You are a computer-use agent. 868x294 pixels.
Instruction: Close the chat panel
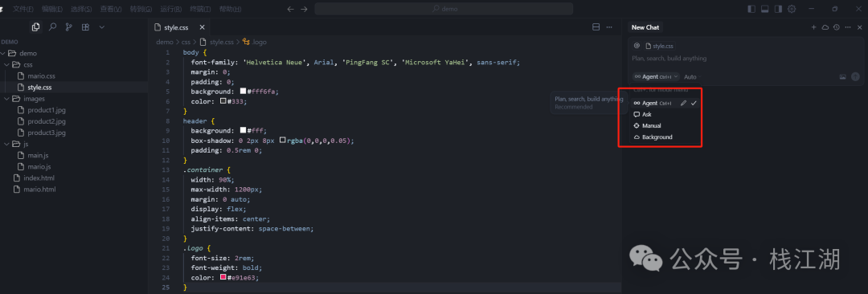(860, 27)
